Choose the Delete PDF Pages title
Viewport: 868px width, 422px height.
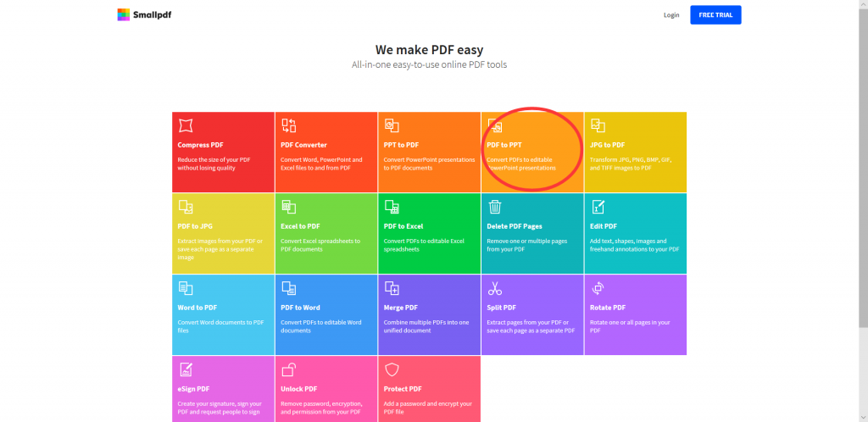coord(515,227)
